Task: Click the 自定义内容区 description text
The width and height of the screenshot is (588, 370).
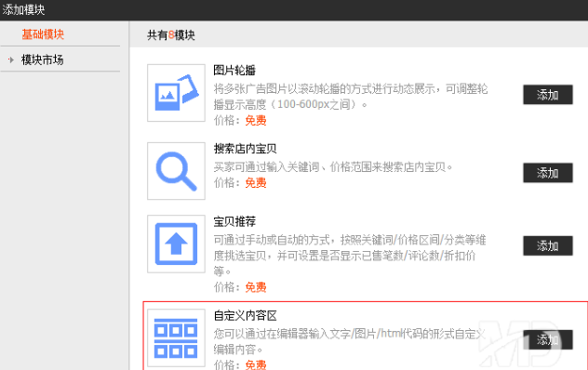Action: click(x=350, y=341)
